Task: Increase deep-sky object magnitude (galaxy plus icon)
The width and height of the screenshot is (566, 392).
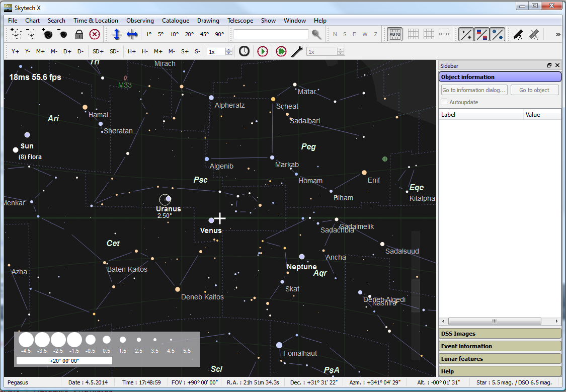Action: [x=47, y=34]
